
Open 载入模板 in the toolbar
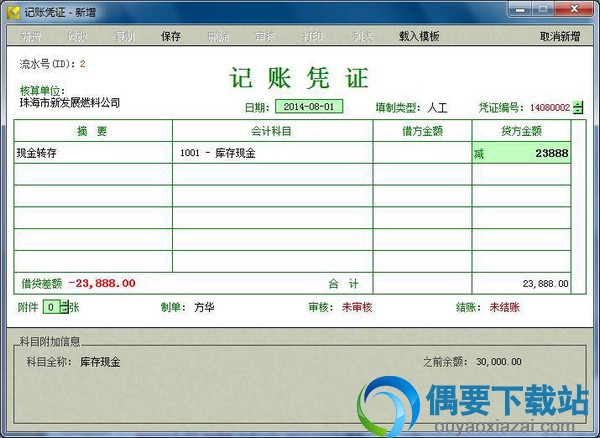point(419,36)
